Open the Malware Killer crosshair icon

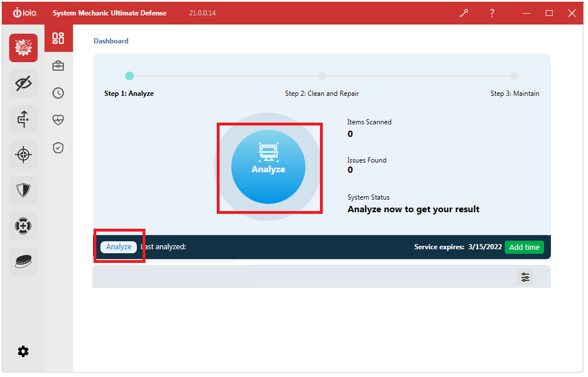23,155
